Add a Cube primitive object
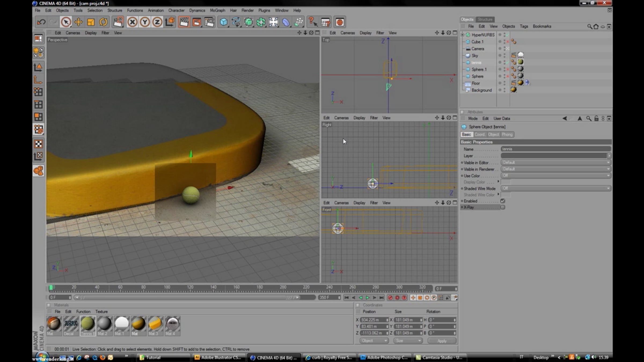The width and height of the screenshot is (644, 362). [x=224, y=22]
